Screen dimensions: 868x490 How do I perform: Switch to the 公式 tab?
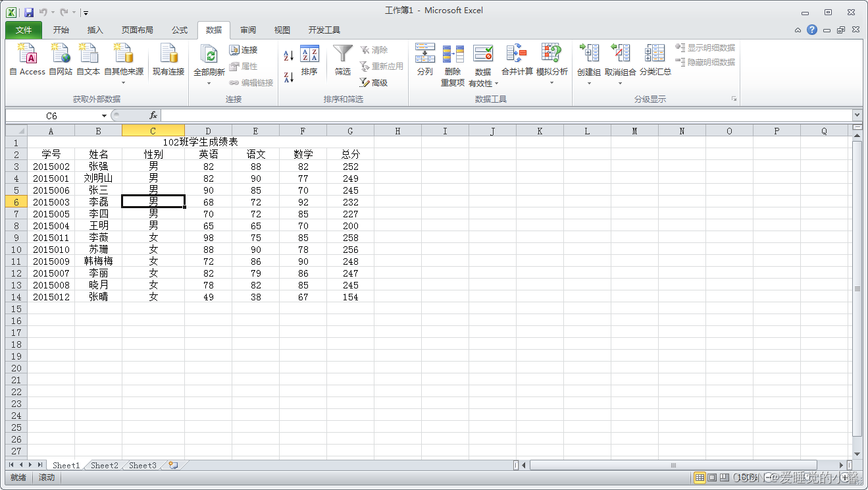[x=180, y=30]
